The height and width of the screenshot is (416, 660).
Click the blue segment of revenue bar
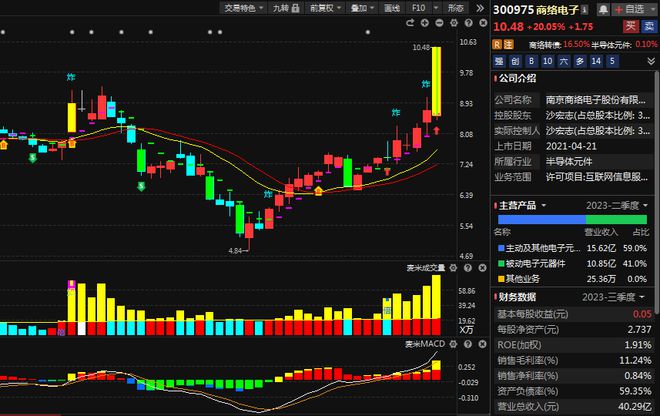[x=542, y=219]
